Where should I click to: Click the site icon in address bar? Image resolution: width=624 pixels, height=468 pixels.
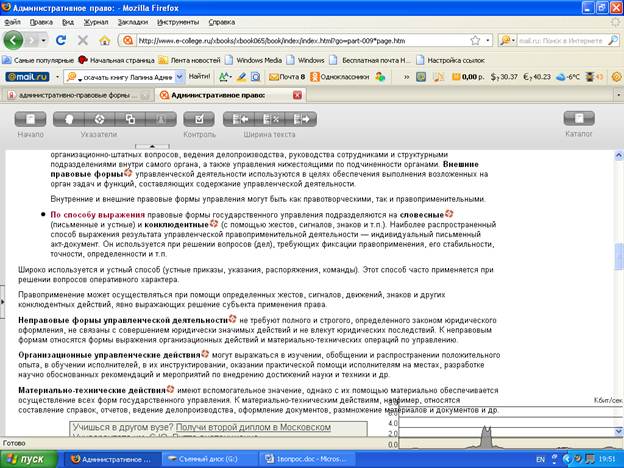click(x=127, y=40)
